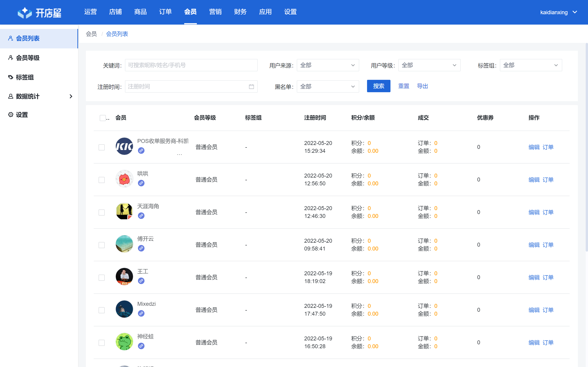The image size is (588, 367).
Task: Select the checkbox beside 神经蛙
Action: click(x=102, y=342)
